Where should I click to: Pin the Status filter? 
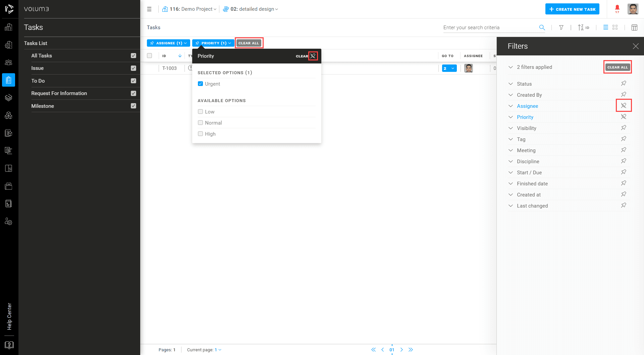[624, 83]
